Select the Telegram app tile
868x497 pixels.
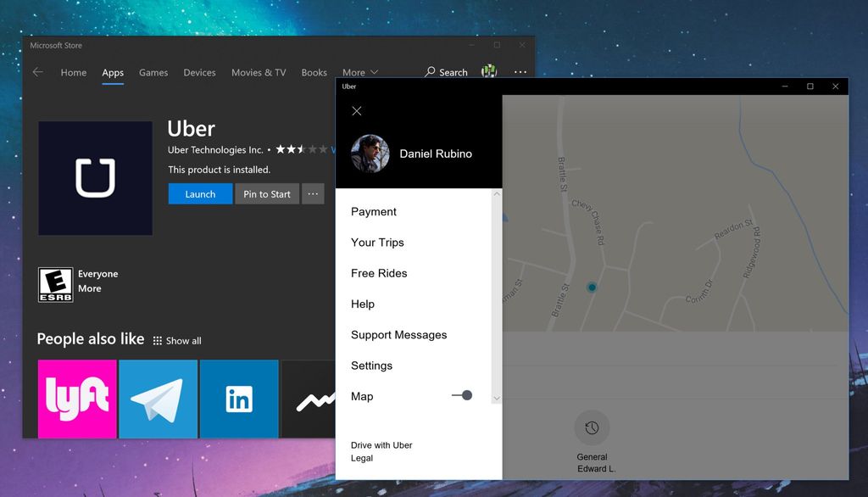[x=158, y=399]
